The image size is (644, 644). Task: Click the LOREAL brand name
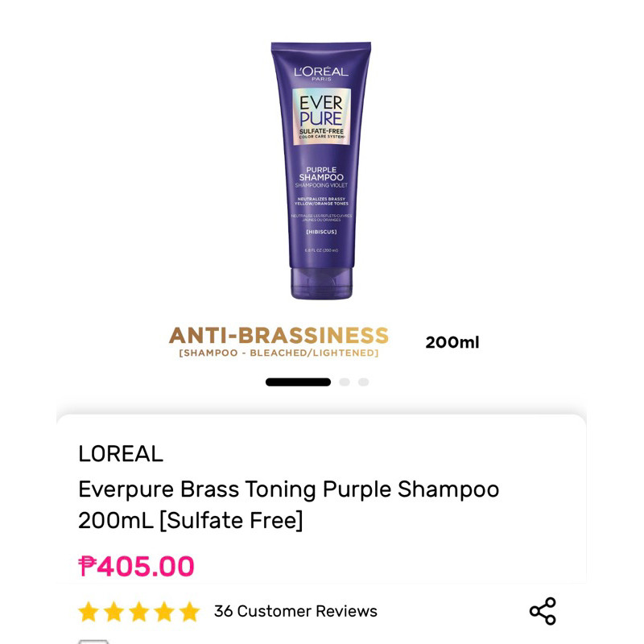point(121,454)
